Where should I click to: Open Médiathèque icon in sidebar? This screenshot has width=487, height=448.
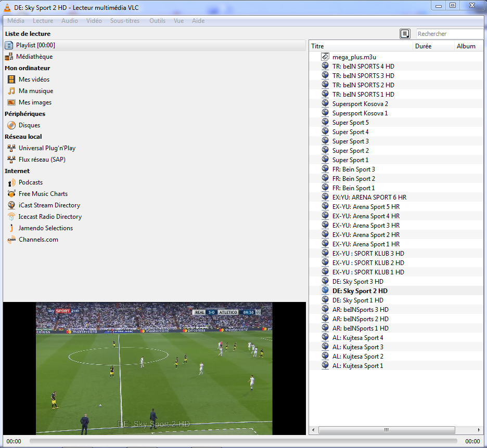coord(9,57)
